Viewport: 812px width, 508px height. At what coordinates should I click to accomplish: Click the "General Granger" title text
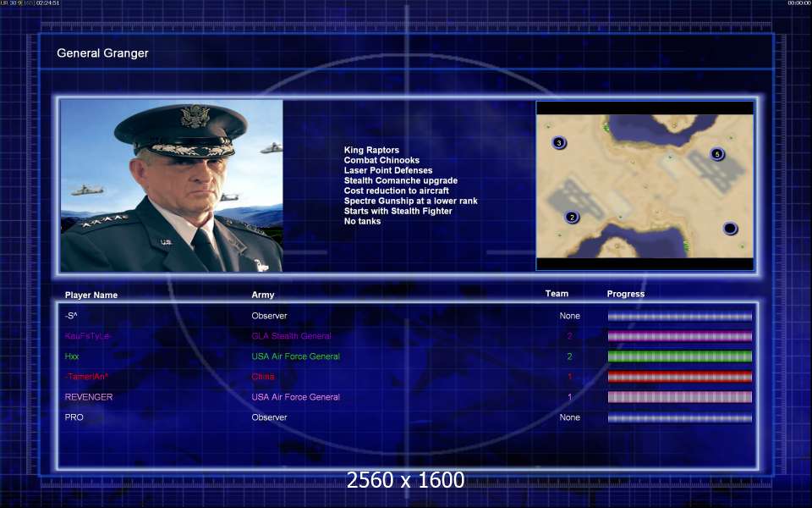(102, 52)
